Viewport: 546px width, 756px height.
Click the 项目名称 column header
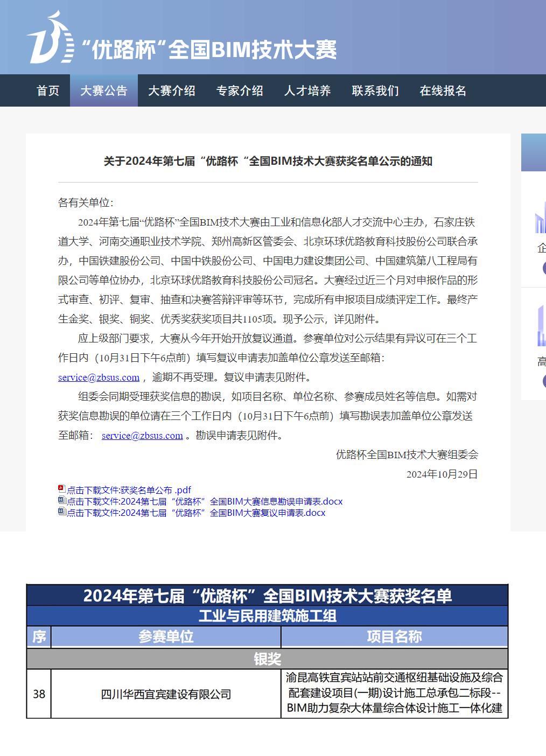click(395, 636)
